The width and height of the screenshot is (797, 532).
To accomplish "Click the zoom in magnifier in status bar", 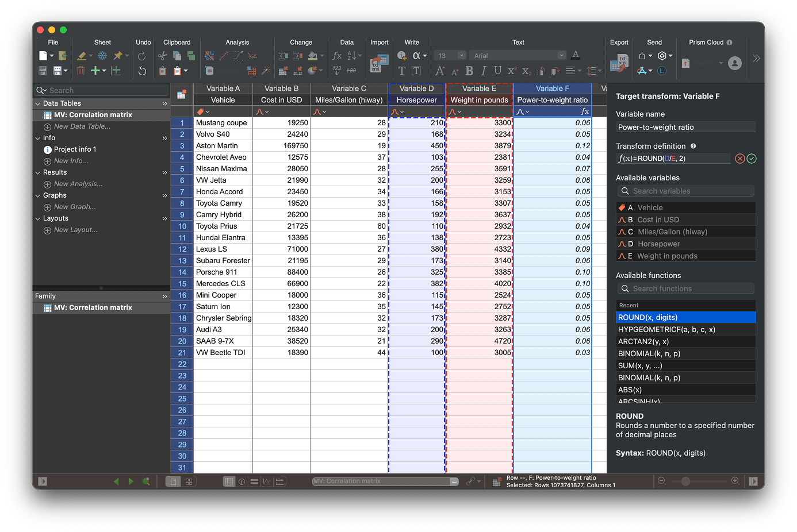I will tap(735, 481).
